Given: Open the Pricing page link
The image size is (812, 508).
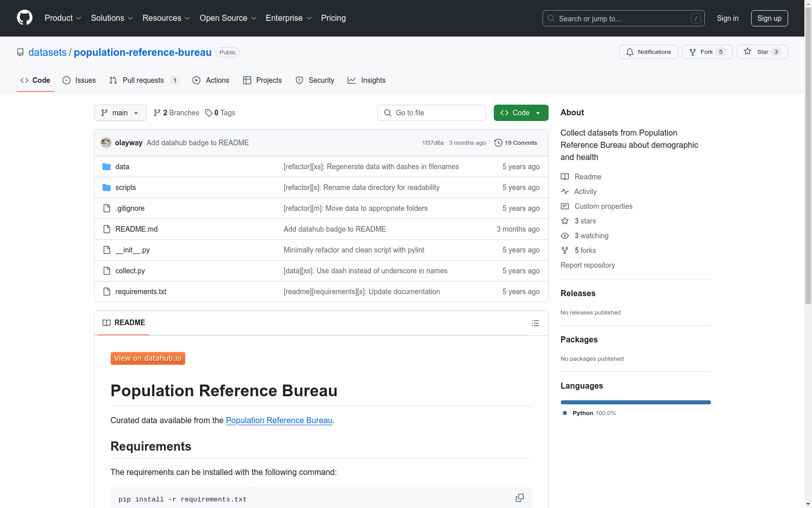Looking at the screenshot, I should 333,18.
